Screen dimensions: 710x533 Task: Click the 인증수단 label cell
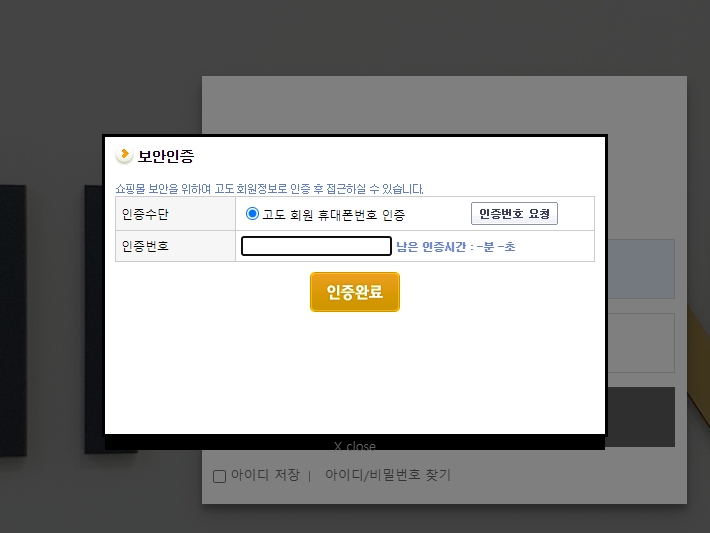click(x=176, y=214)
